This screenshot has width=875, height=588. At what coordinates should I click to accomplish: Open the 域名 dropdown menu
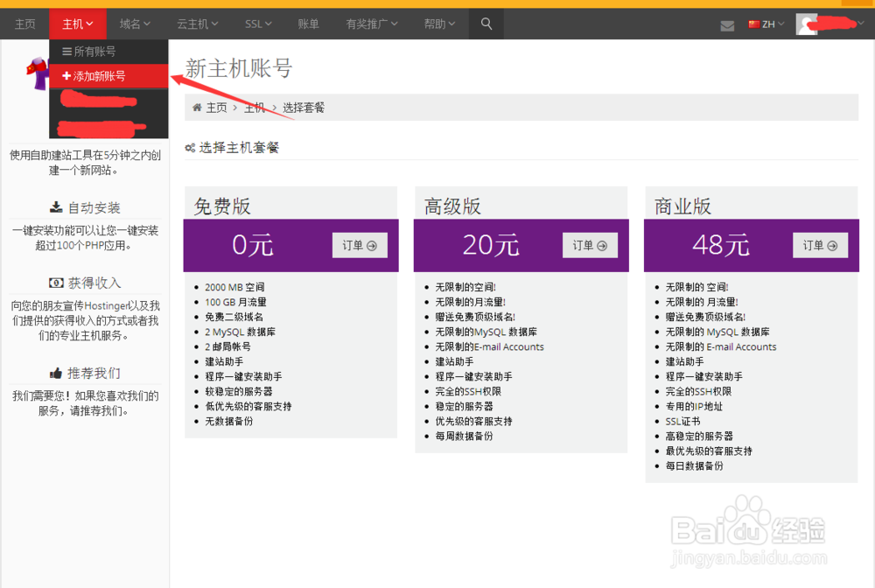point(134,24)
